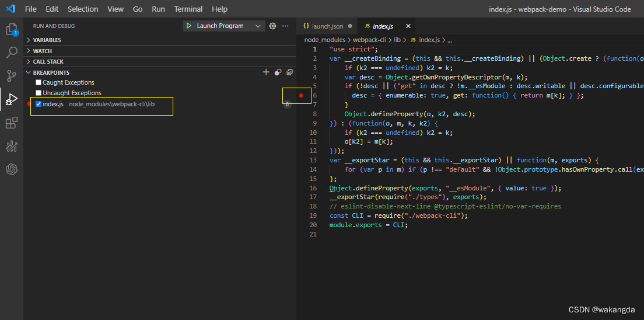Open the Extensions view icon
Viewport: 644px width, 320px height.
[x=12, y=123]
